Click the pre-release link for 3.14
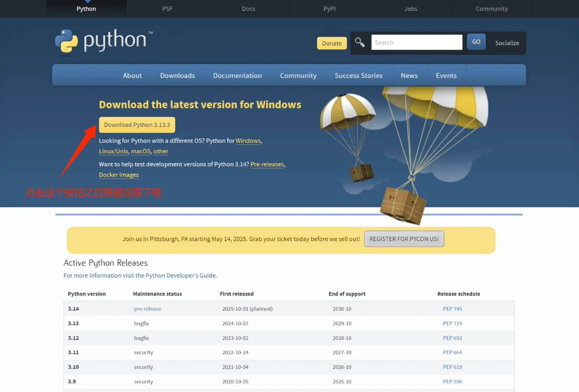Viewport: 579px width, 392px height. [x=147, y=309]
